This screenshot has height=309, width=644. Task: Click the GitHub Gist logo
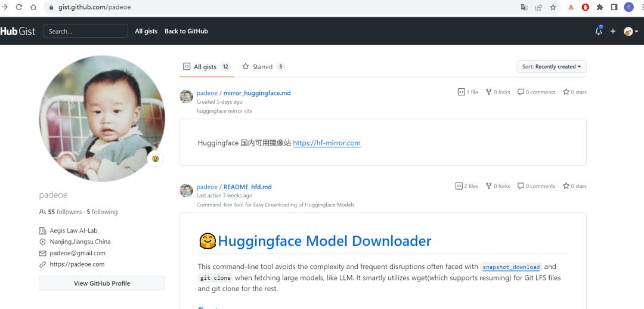18,31
